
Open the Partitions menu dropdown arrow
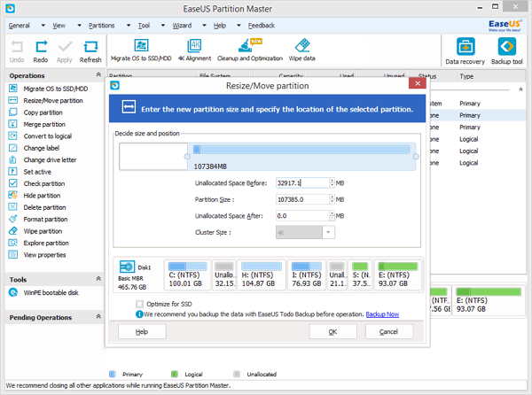click(x=129, y=26)
